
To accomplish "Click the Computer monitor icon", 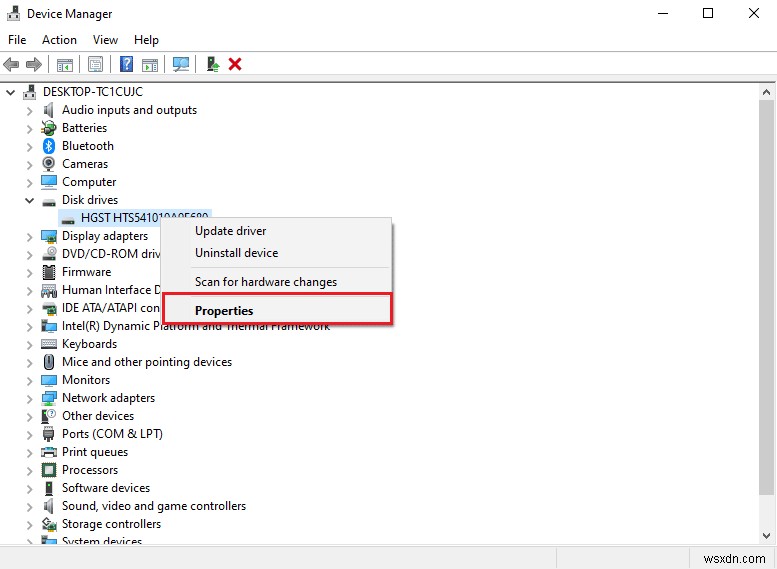I will [49, 182].
